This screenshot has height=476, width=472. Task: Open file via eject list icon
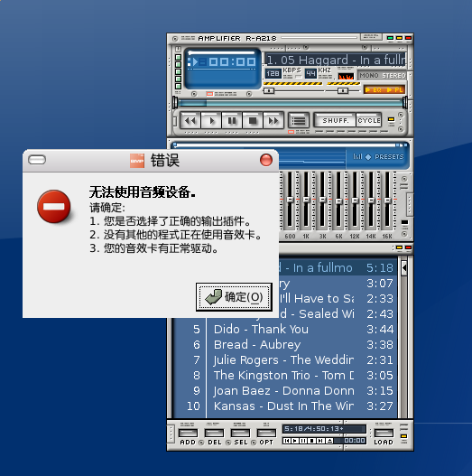pos(299,121)
